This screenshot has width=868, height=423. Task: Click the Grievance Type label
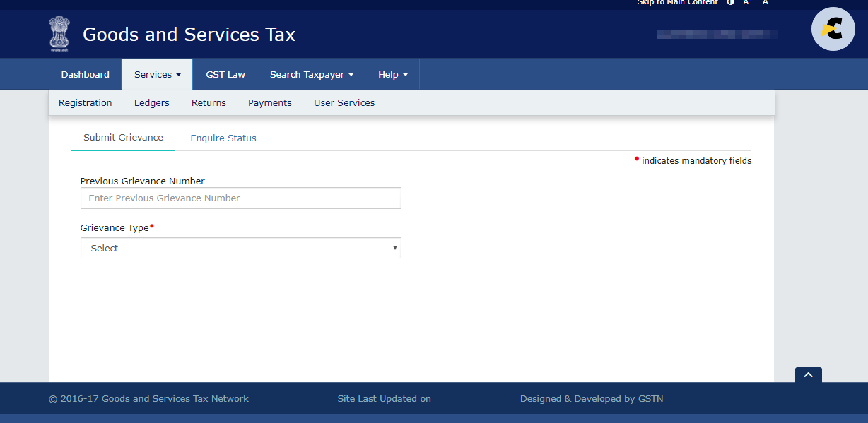(x=115, y=228)
